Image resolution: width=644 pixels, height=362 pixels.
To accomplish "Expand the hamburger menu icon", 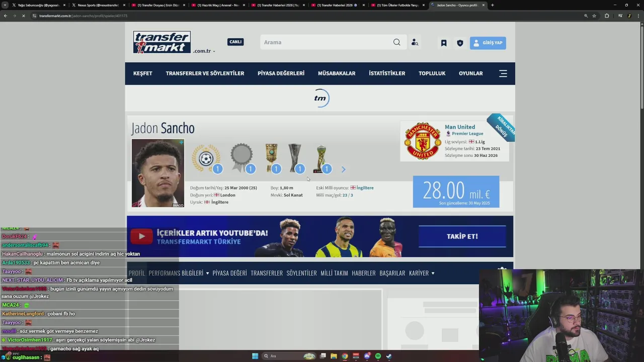I will coord(503,73).
